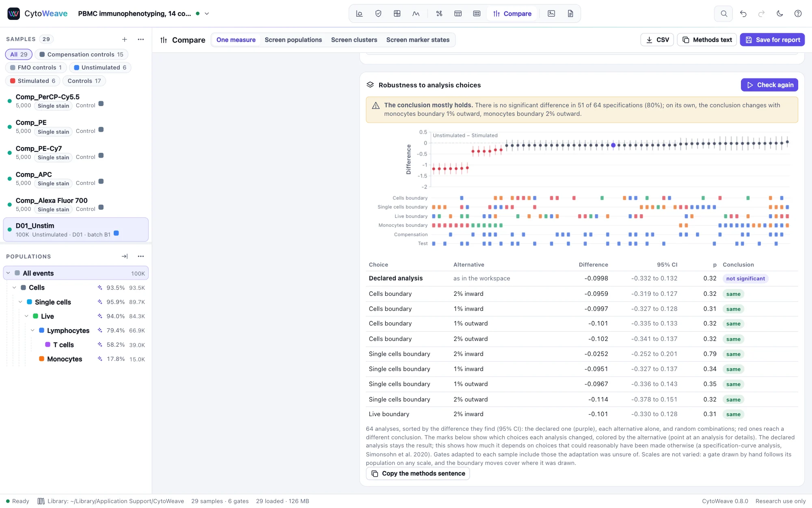Filter samples by Compensation controls chip

81,54
